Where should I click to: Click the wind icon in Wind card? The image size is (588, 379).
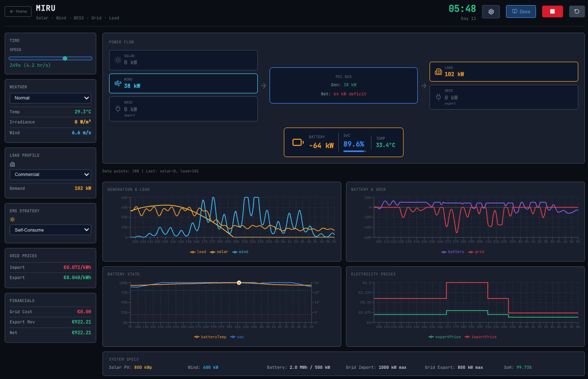click(x=118, y=83)
